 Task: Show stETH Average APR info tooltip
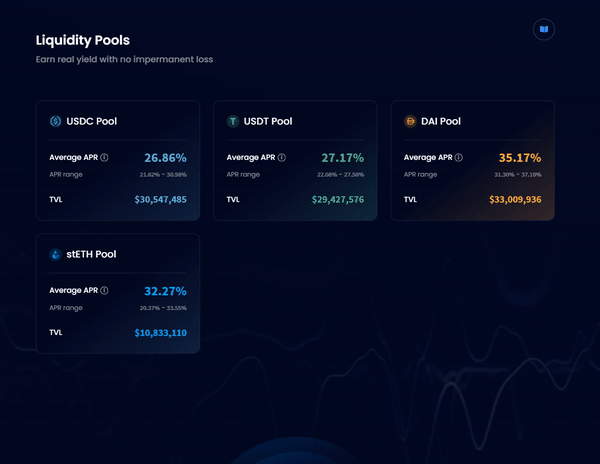(x=104, y=291)
